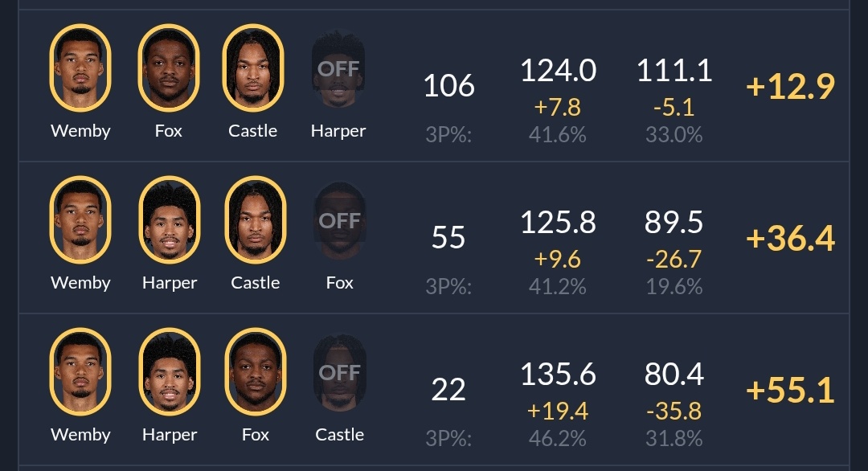Screen dimensions: 868x471
Task: Click the 135.6 offensive rating value
Action: click(x=558, y=375)
